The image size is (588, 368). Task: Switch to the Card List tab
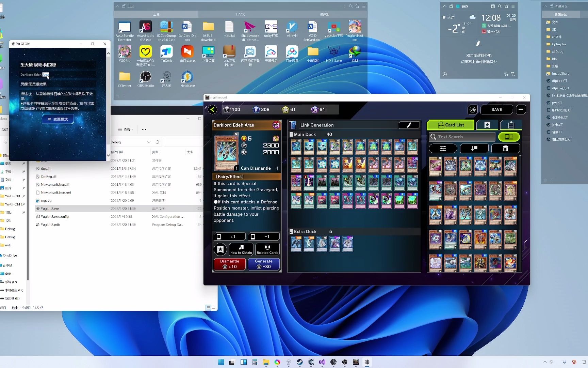click(x=451, y=125)
